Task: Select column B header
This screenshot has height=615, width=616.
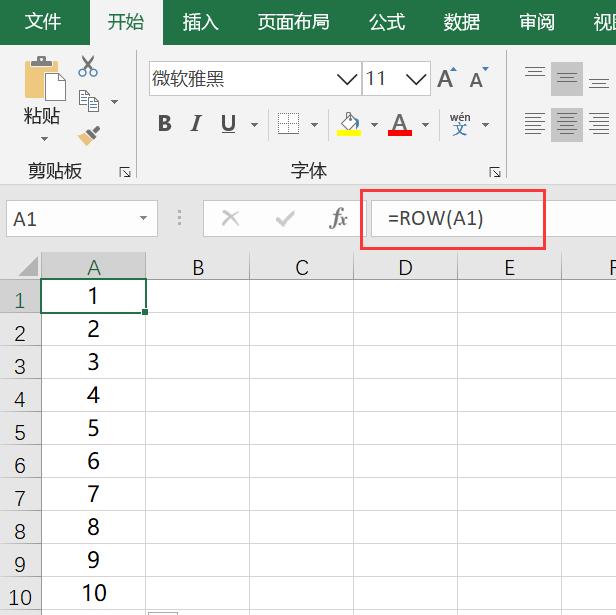Action: tap(198, 267)
